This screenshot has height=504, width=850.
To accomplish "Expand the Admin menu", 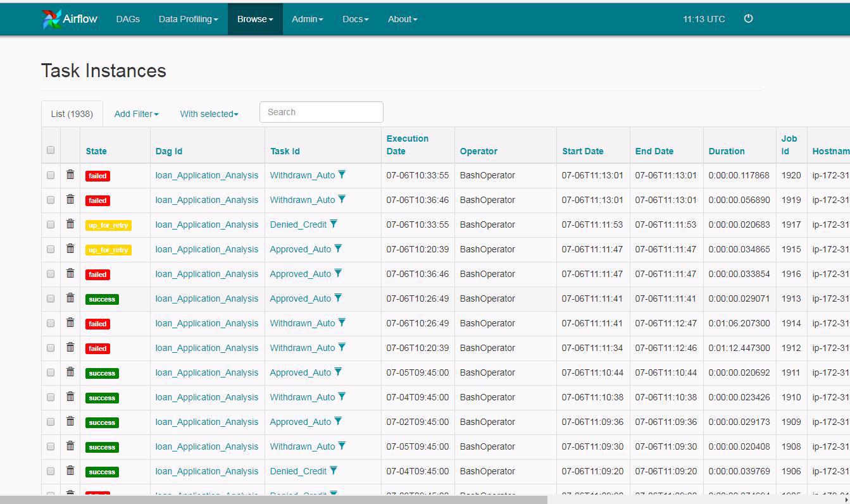I will (x=308, y=19).
